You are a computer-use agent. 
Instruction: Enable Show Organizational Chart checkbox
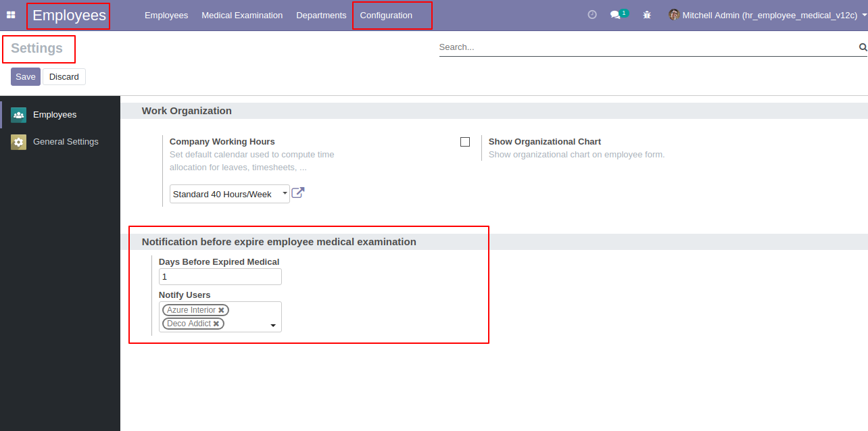[465, 142]
